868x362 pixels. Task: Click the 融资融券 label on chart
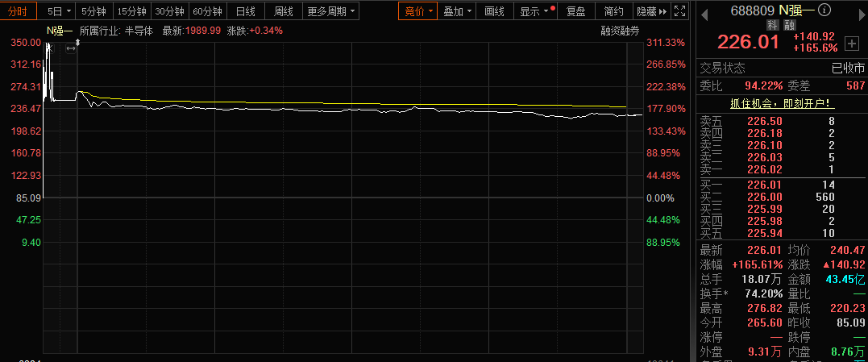[620, 31]
